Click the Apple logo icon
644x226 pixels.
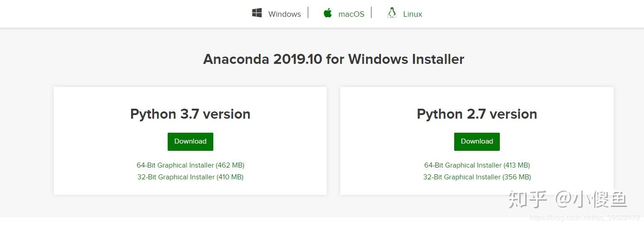pyautogui.click(x=328, y=13)
